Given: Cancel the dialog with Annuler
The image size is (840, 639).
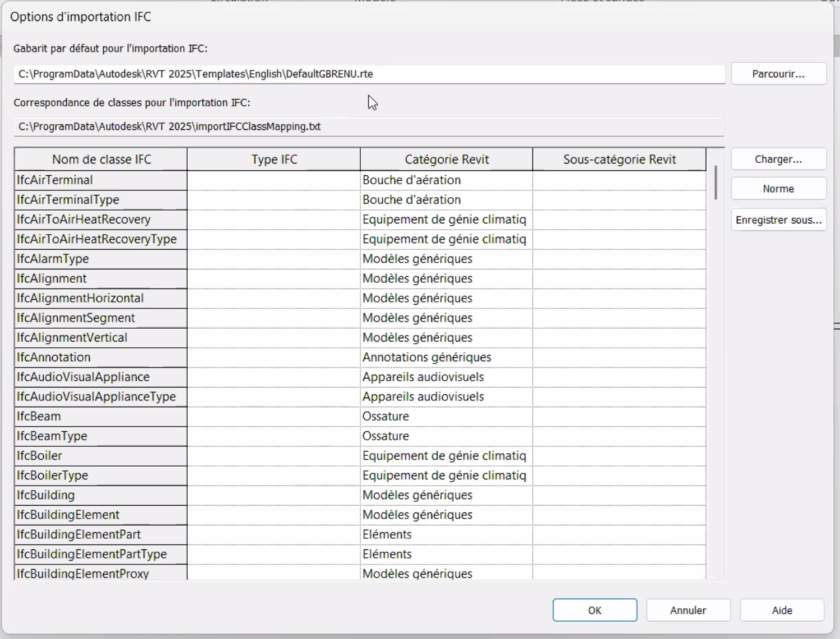Looking at the screenshot, I should click(x=688, y=610).
